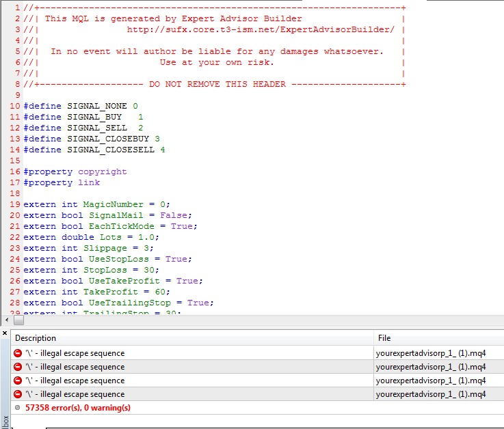Sort errors by the Description column header
The width and height of the screenshot is (504, 429).
tap(36, 338)
